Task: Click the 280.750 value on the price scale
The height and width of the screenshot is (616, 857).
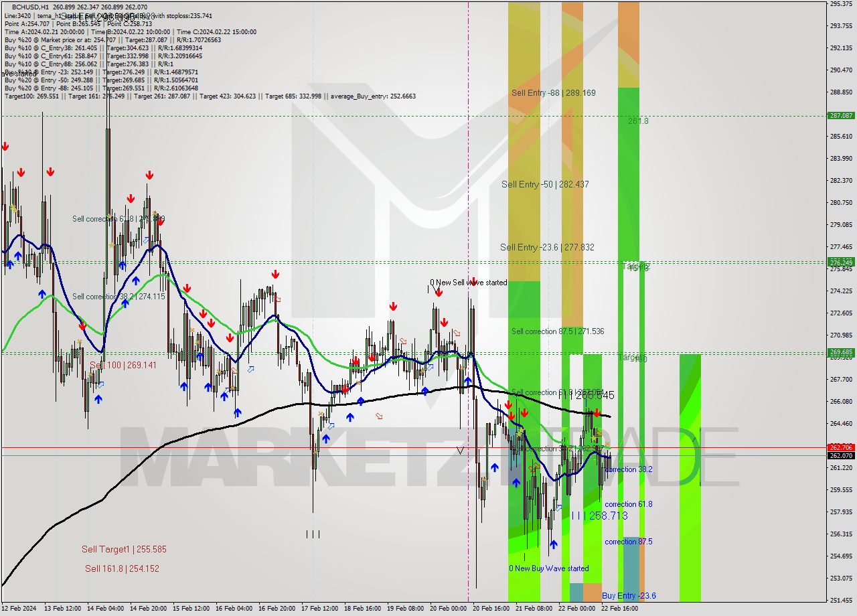Action: coord(840,202)
